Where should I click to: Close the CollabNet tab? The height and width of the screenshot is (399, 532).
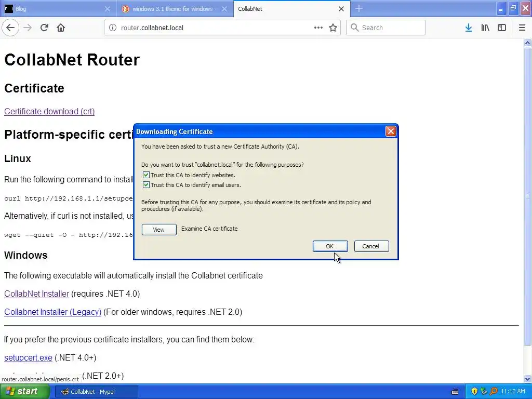341,9
